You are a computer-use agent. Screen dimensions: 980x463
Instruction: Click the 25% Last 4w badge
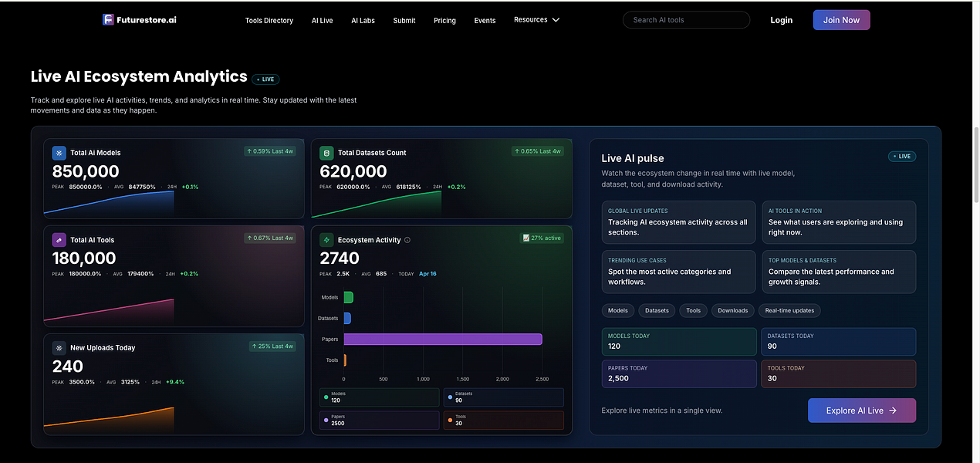(272, 346)
